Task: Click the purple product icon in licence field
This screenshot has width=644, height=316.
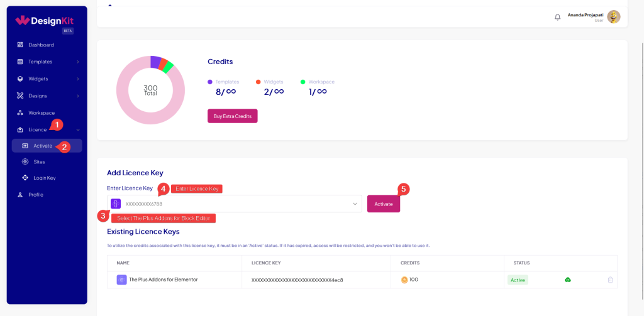Action: click(x=116, y=204)
